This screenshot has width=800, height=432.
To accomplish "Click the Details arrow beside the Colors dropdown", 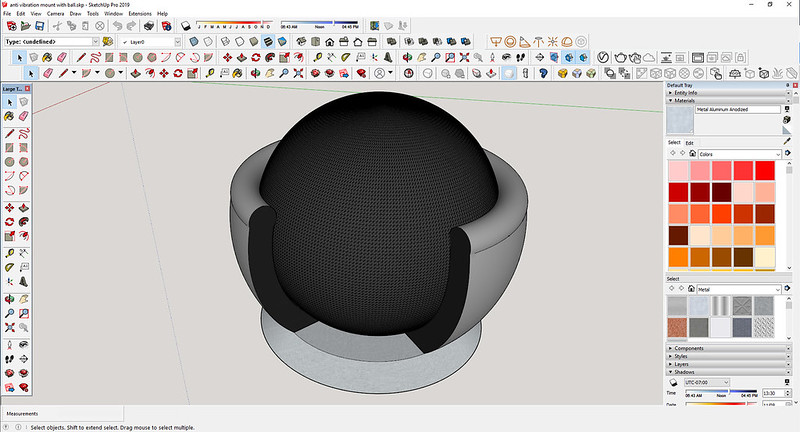I will point(787,154).
